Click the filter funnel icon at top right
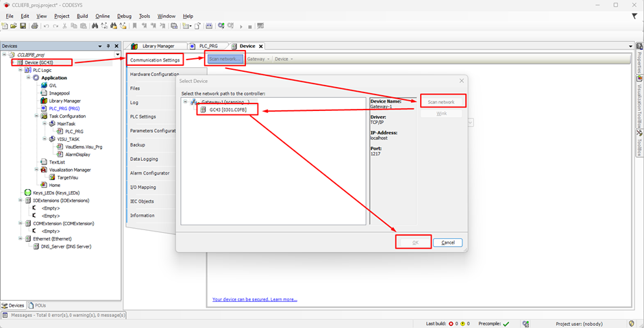 (x=635, y=16)
